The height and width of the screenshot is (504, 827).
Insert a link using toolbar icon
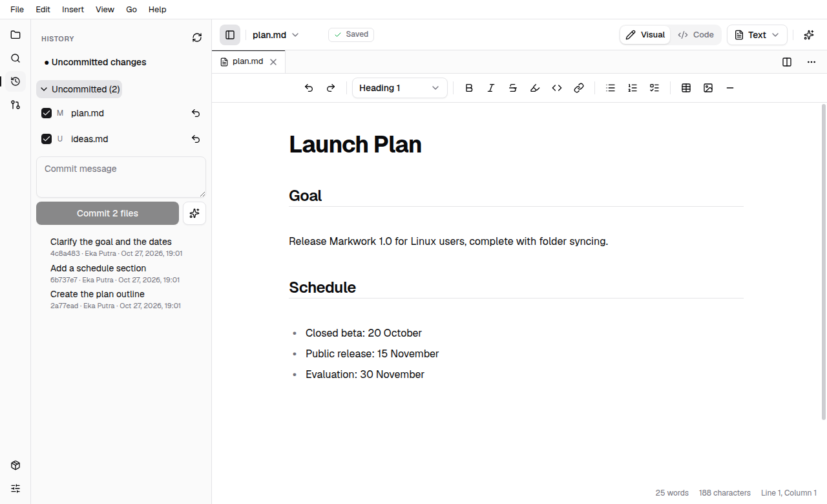(579, 88)
